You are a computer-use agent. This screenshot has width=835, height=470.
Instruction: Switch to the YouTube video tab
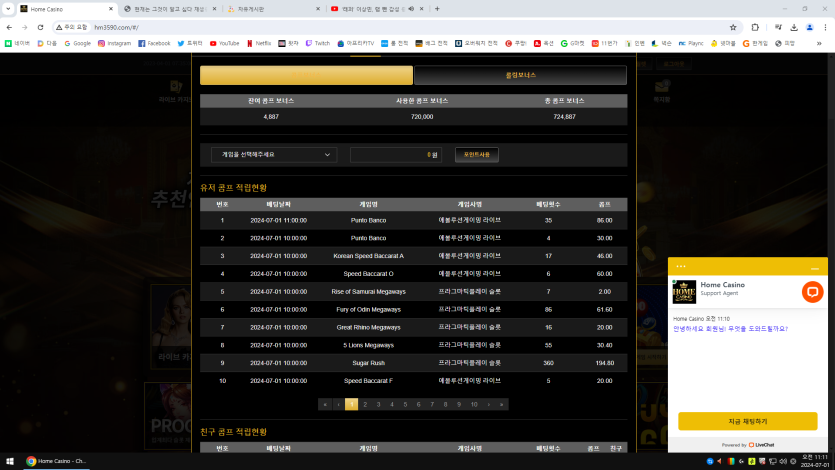pos(376,9)
